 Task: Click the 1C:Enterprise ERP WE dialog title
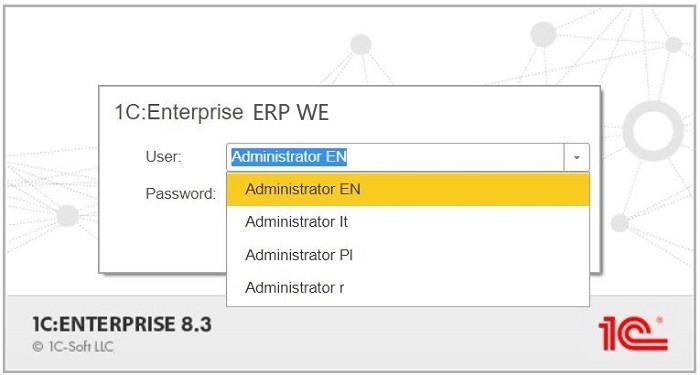coord(221,112)
